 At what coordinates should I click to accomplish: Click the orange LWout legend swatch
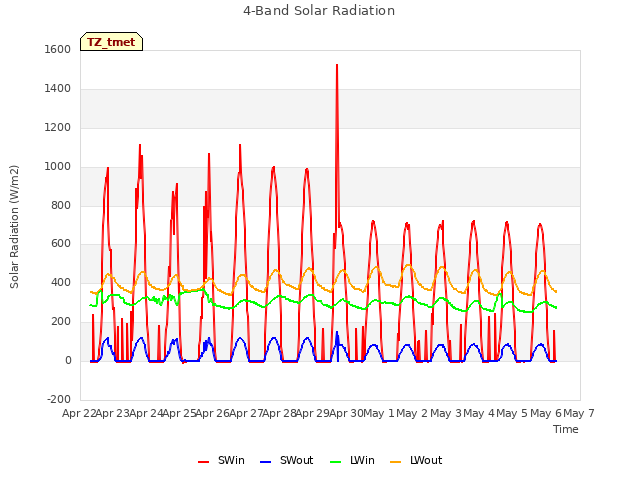[x=396, y=462]
